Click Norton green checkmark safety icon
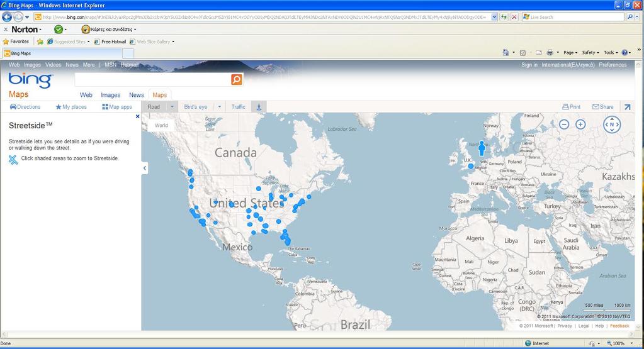644x349 pixels. [59, 29]
